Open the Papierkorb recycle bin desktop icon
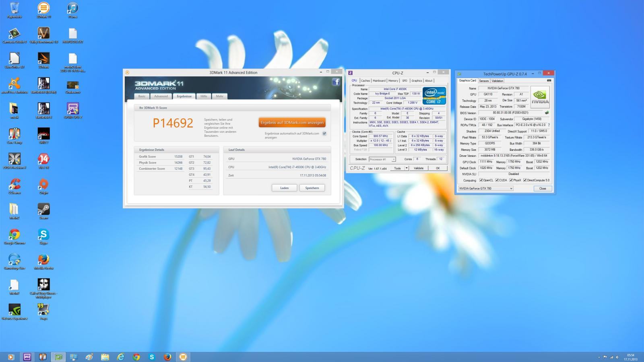This screenshot has height=362, width=644. tap(14, 10)
